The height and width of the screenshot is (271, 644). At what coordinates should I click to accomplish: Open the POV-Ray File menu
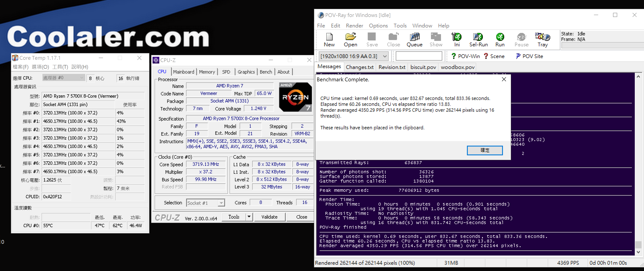(321, 26)
